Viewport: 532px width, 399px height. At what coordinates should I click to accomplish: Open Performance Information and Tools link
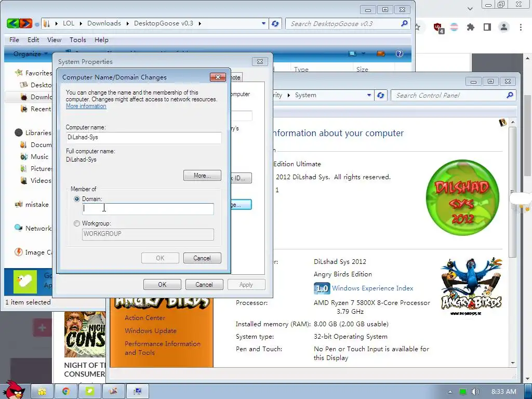163,348
